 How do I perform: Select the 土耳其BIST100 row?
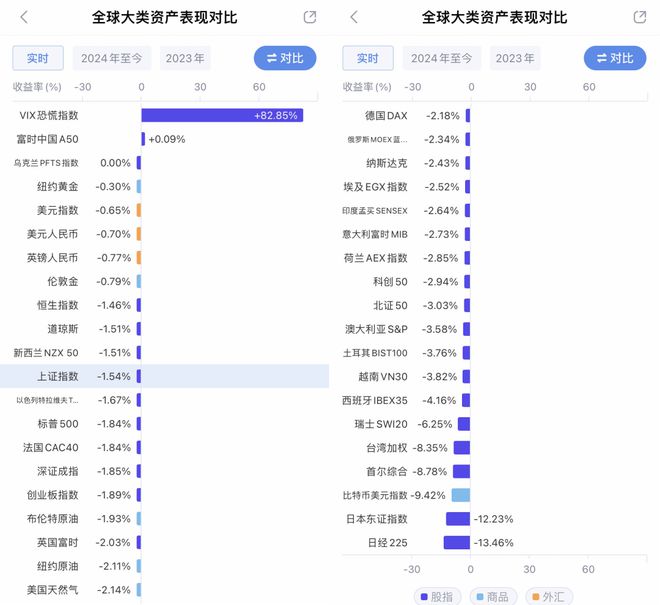[x=495, y=353]
